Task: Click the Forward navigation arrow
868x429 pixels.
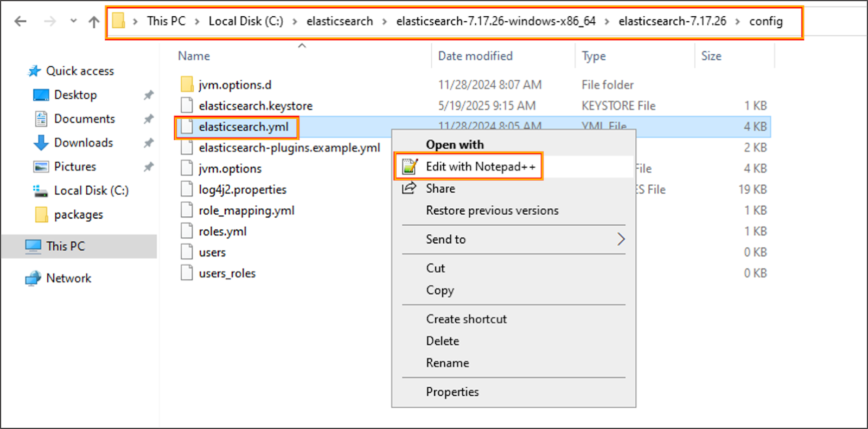Action: tap(50, 21)
